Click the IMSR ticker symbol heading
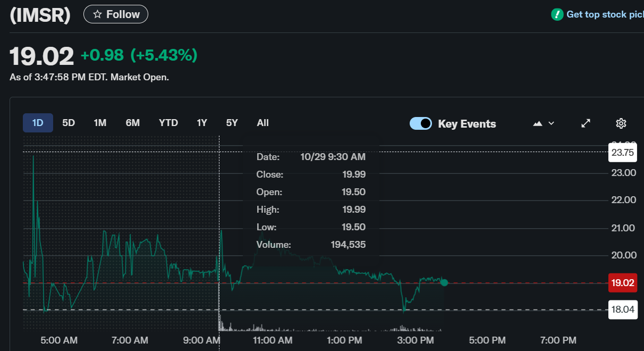This screenshot has width=644, height=351. (x=40, y=15)
